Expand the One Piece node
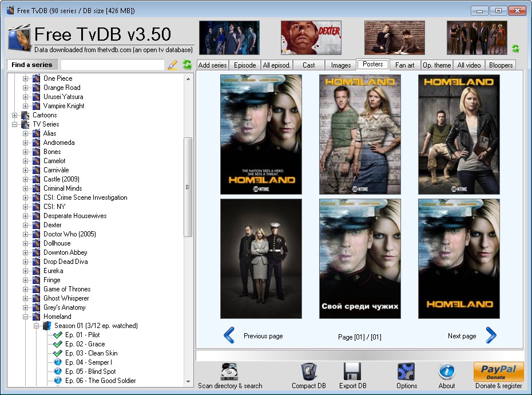The height and width of the screenshot is (395, 532). point(25,79)
